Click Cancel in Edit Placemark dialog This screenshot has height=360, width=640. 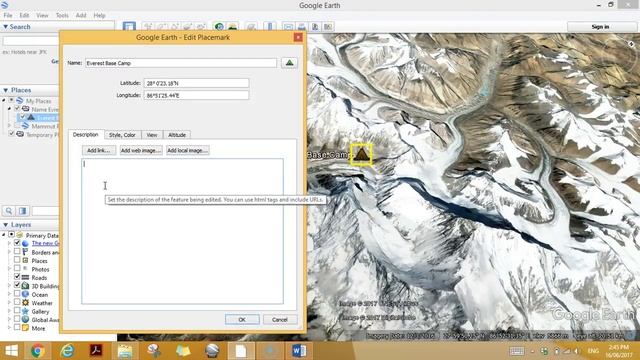[280, 319]
